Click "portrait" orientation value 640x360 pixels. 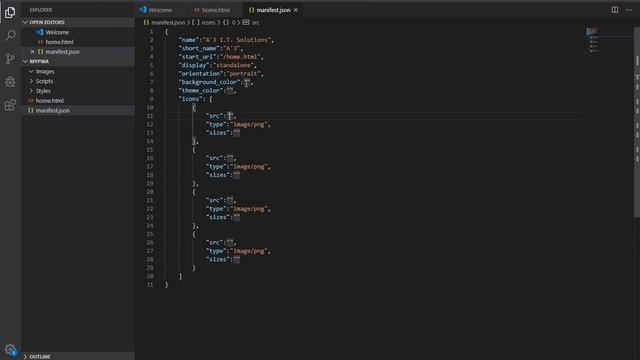244,74
